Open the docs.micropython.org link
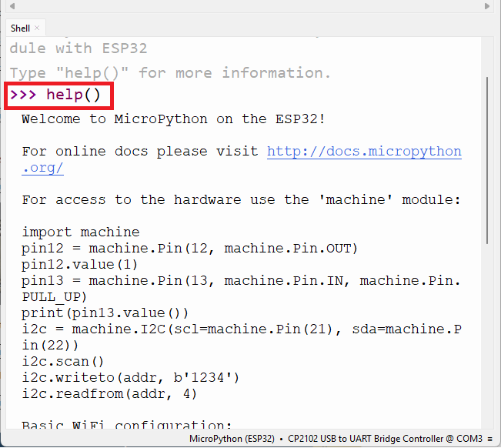 [364, 152]
